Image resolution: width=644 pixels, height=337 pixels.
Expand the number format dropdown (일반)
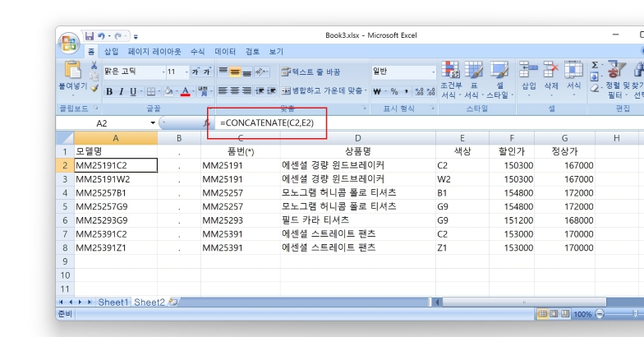(x=433, y=72)
